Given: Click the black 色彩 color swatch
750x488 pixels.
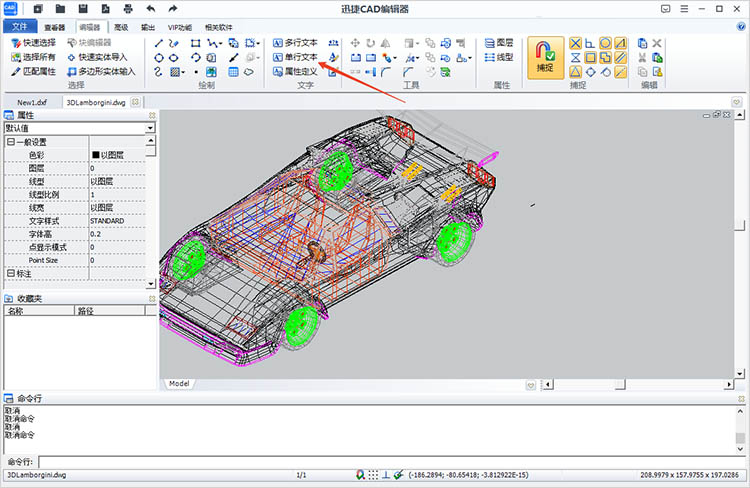Looking at the screenshot, I should [96, 155].
